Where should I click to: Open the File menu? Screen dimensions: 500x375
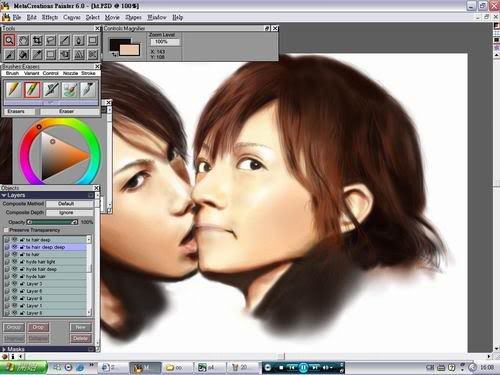point(17,17)
